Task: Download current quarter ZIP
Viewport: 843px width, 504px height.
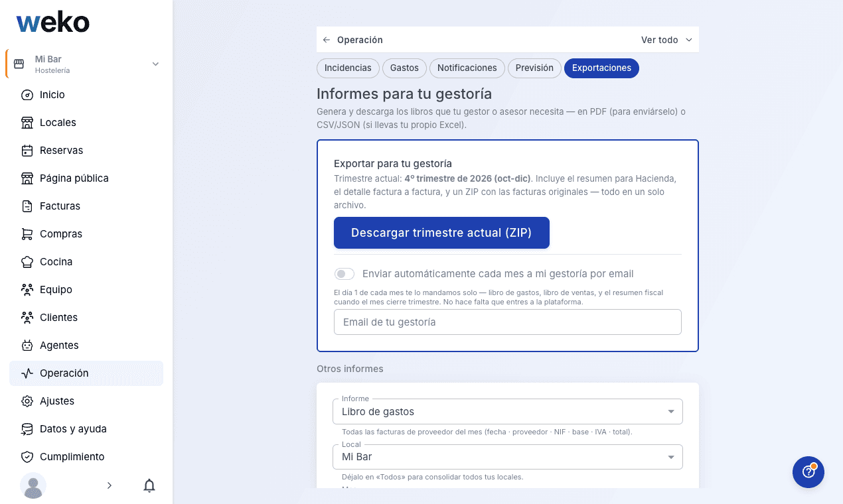Action: (441, 233)
